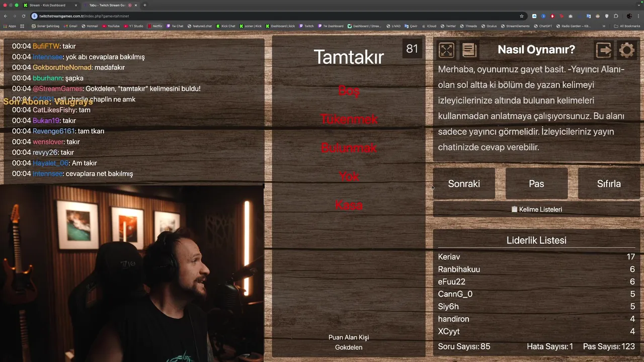Click Keriav in the leaderboard
The height and width of the screenshot is (362, 644).
pyautogui.click(x=449, y=257)
